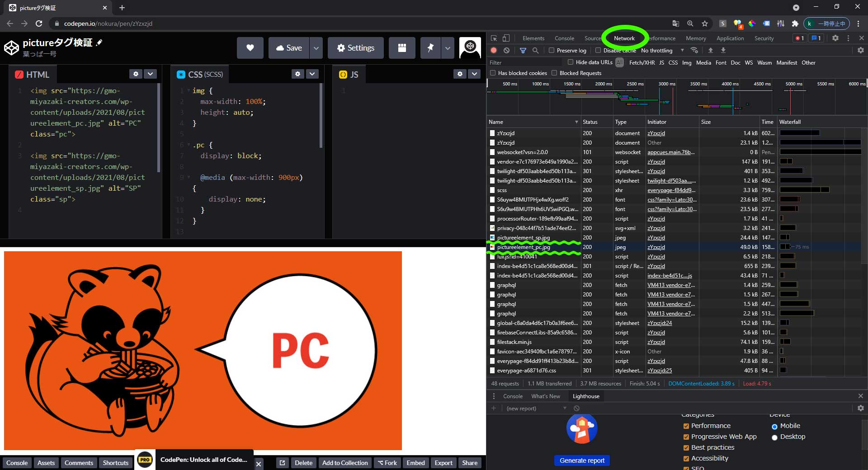Open DevTools three-dot customize menu

click(x=848, y=38)
